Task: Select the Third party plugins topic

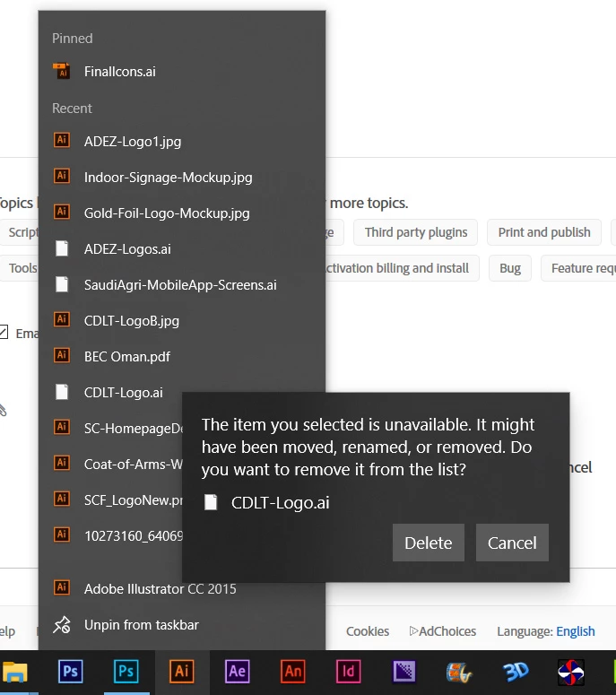Action: 416,232
